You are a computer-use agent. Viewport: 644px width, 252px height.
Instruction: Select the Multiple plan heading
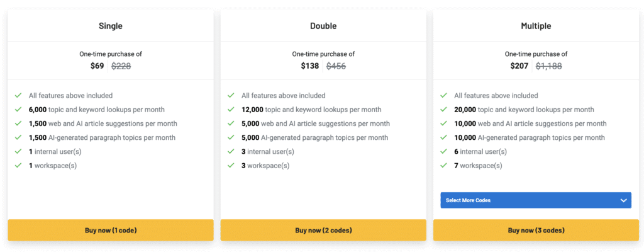[x=536, y=26]
